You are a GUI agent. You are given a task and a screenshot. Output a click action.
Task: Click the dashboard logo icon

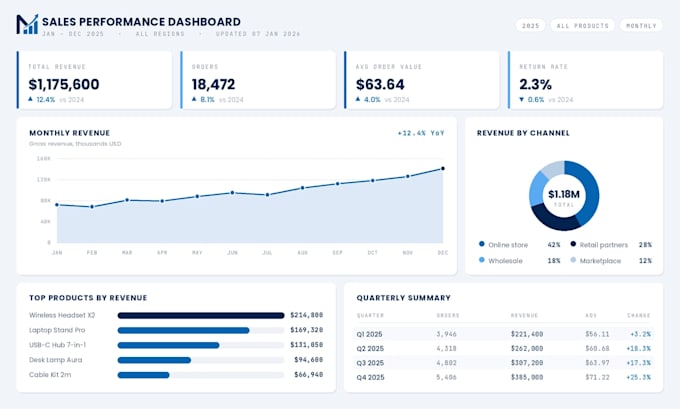click(27, 24)
